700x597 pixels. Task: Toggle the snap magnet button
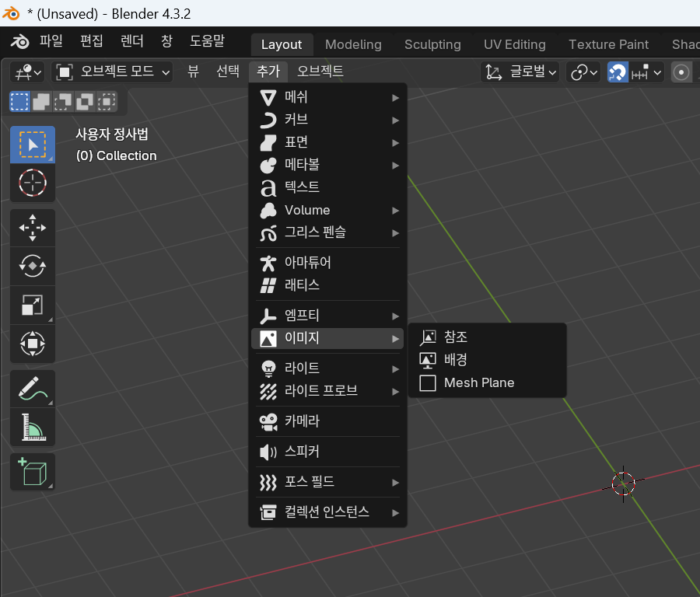[618, 72]
